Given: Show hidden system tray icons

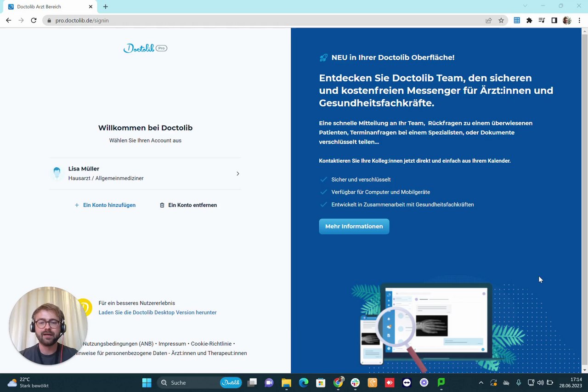Looking at the screenshot, I should pyautogui.click(x=481, y=382).
